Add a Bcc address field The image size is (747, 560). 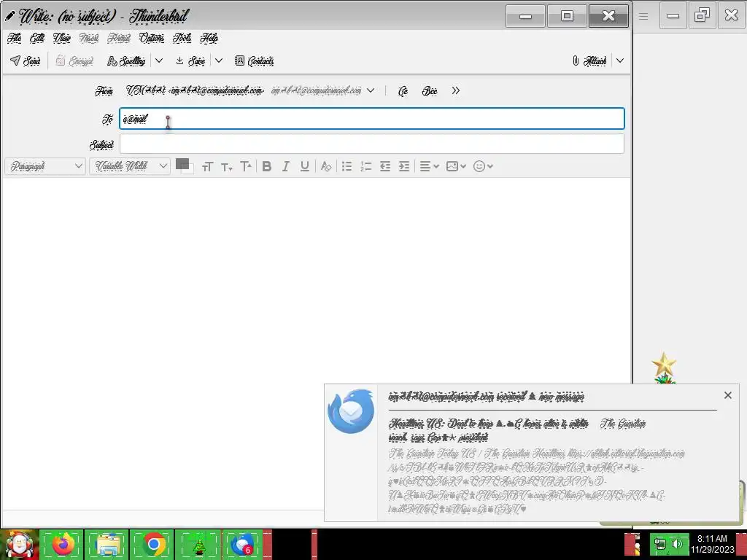[430, 91]
